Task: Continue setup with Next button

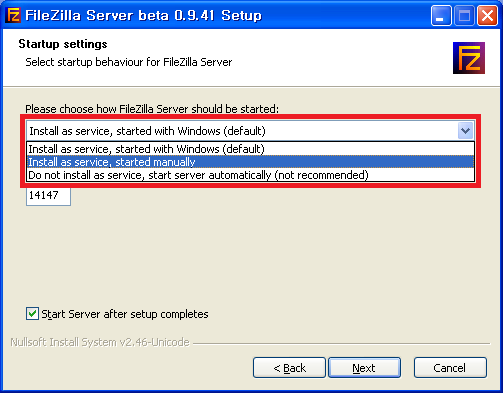Action: pyautogui.click(x=364, y=368)
